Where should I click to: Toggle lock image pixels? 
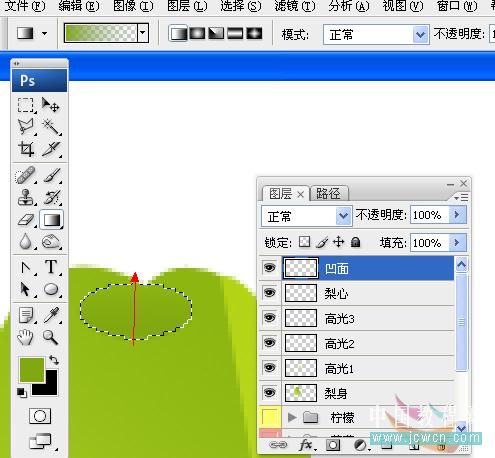pyautogui.click(x=321, y=242)
